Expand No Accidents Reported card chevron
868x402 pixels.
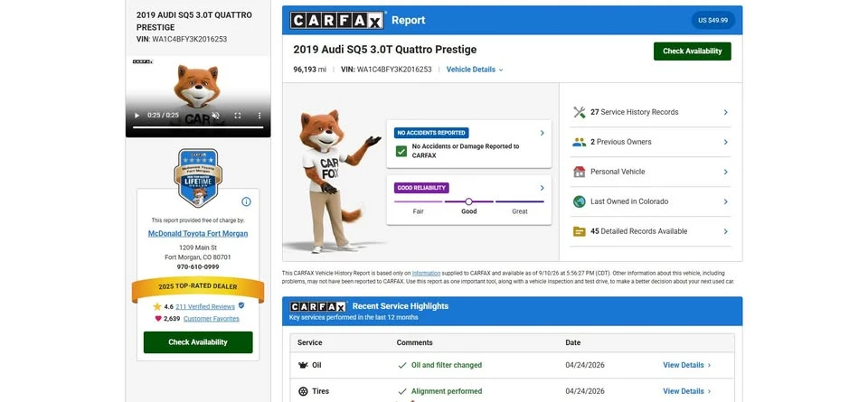pyautogui.click(x=542, y=133)
